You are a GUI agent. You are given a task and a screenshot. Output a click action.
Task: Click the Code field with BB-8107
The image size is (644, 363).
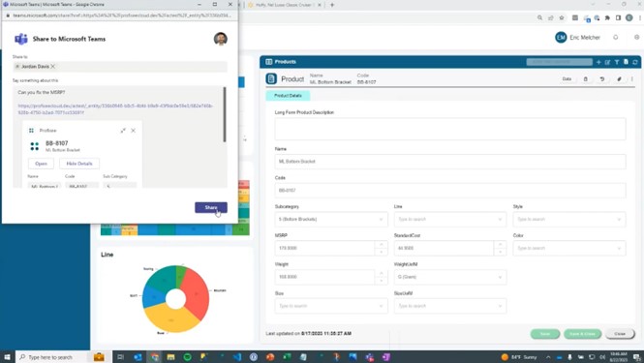pyautogui.click(x=450, y=190)
